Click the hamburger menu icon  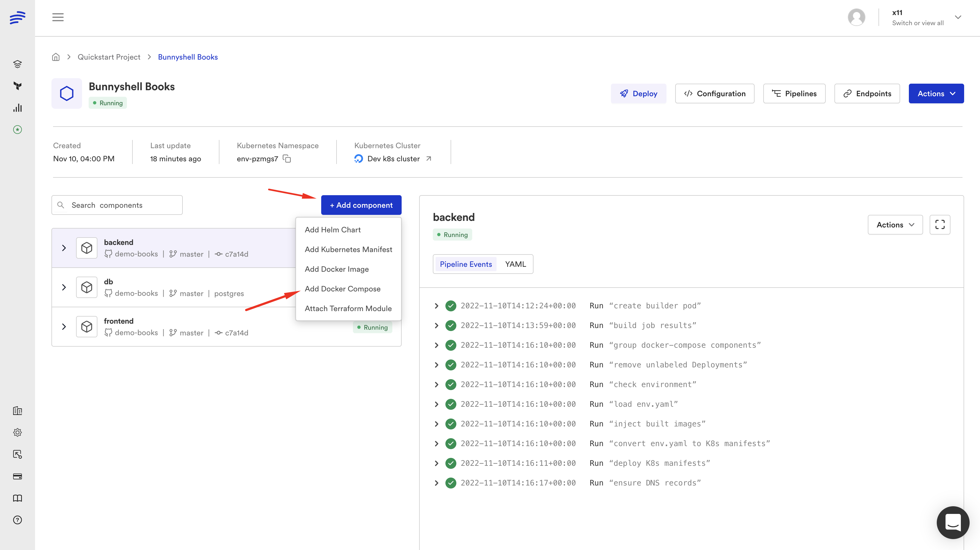pyautogui.click(x=58, y=17)
